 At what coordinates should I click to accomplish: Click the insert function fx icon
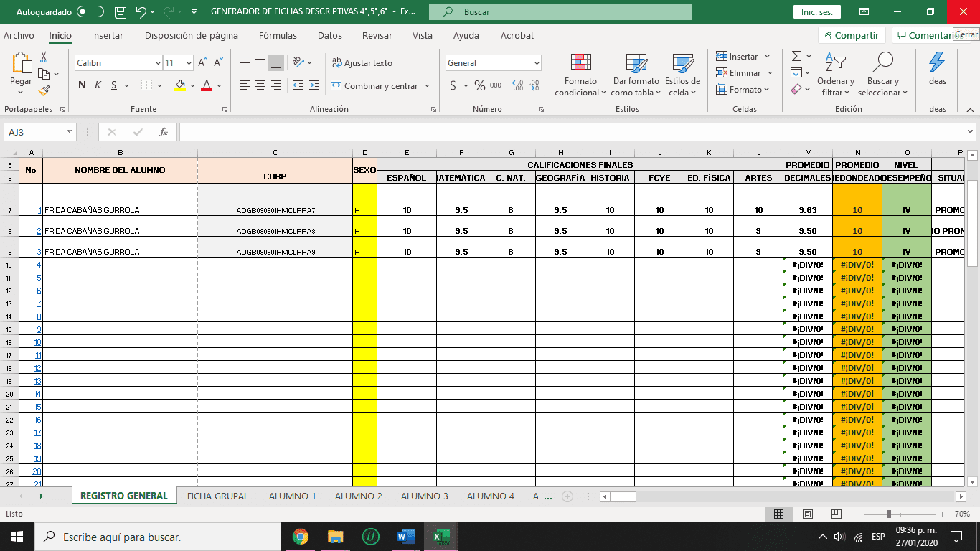(x=164, y=132)
